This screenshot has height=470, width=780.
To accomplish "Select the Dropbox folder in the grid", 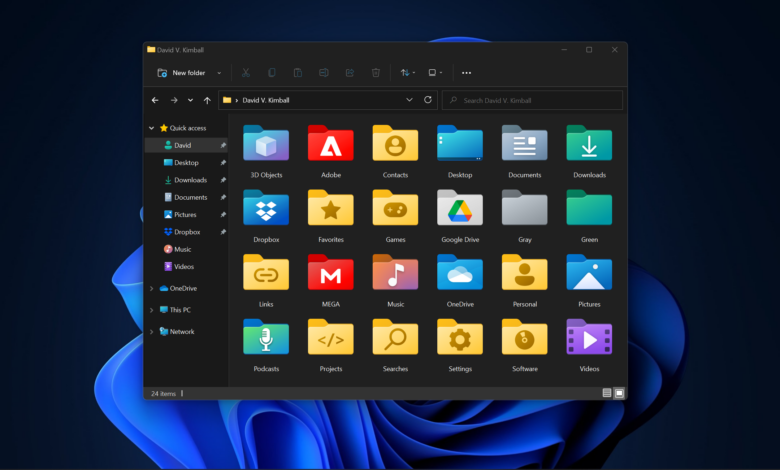I will (x=266, y=207).
